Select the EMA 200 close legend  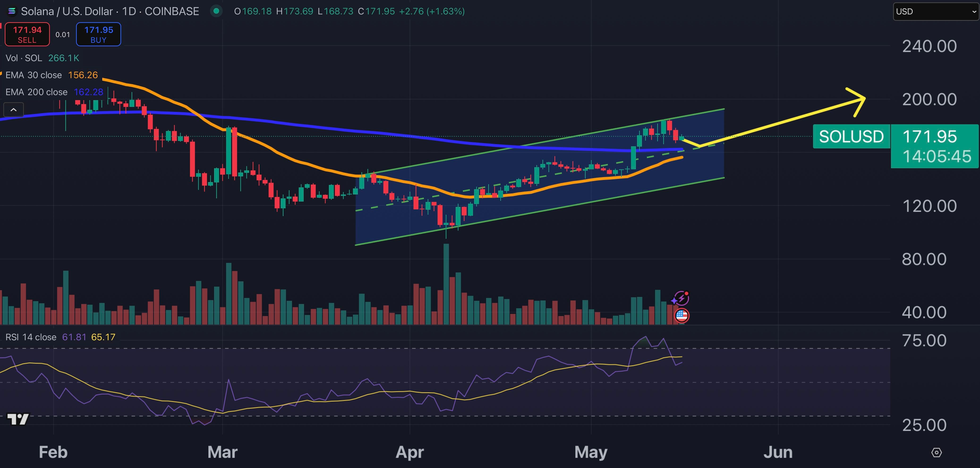click(36, 92)
